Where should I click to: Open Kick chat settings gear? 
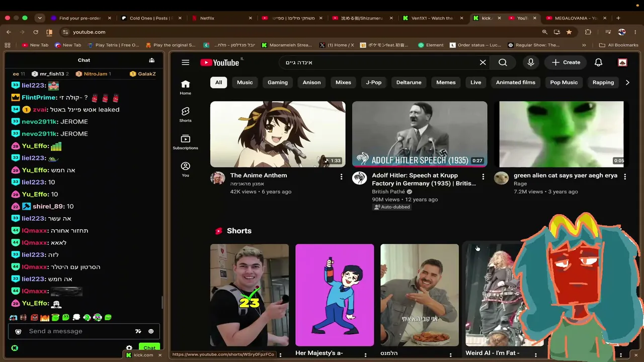click(x=129, y=348)
